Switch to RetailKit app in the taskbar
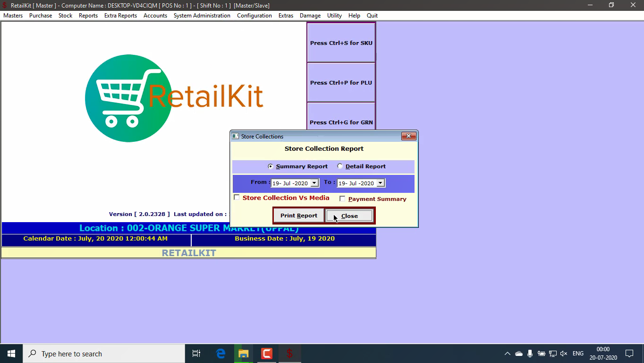The height and width of the screenshot is (363, 644). point(290,354)
